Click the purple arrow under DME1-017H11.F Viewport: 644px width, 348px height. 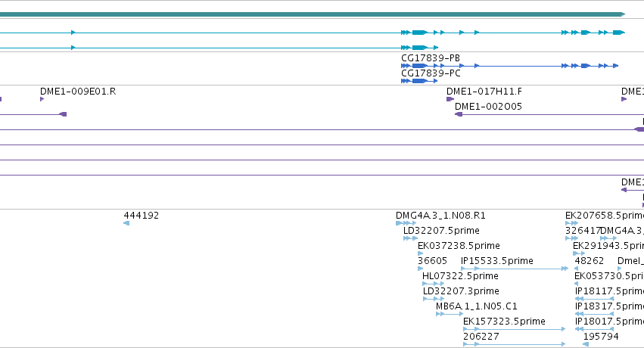coord(450,99)
